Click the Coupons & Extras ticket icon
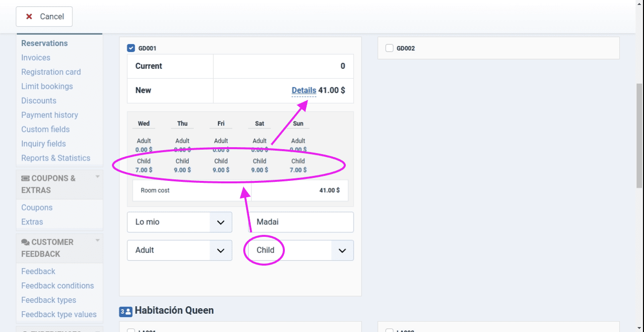This screenshot has height=332, width=644. coord(25,178)
